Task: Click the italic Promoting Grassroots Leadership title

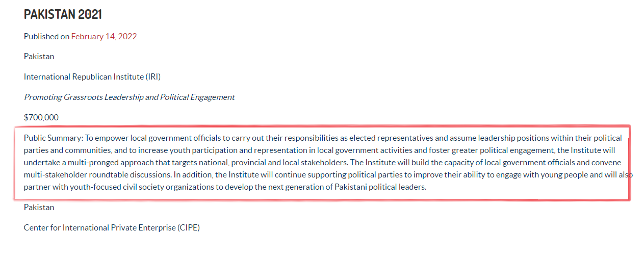Action: click(x=129, y=97)
